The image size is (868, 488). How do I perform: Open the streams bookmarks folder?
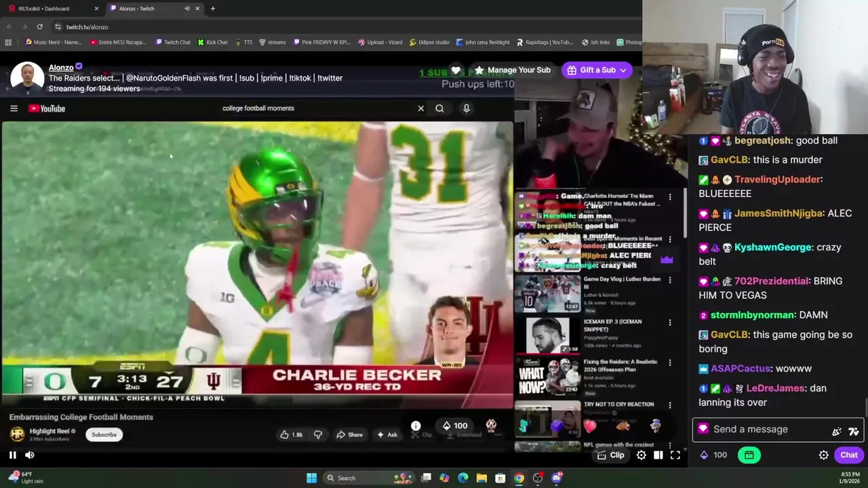(272, 42)
